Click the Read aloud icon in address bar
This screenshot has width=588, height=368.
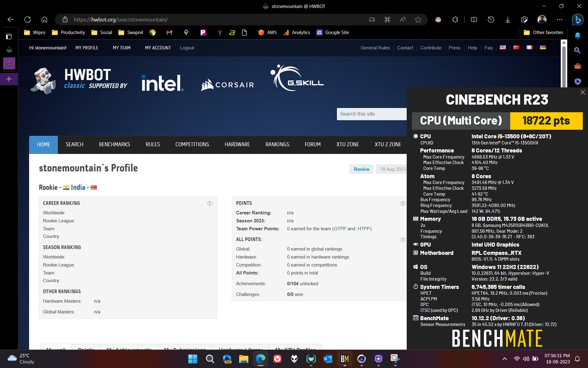coord(403,20)
